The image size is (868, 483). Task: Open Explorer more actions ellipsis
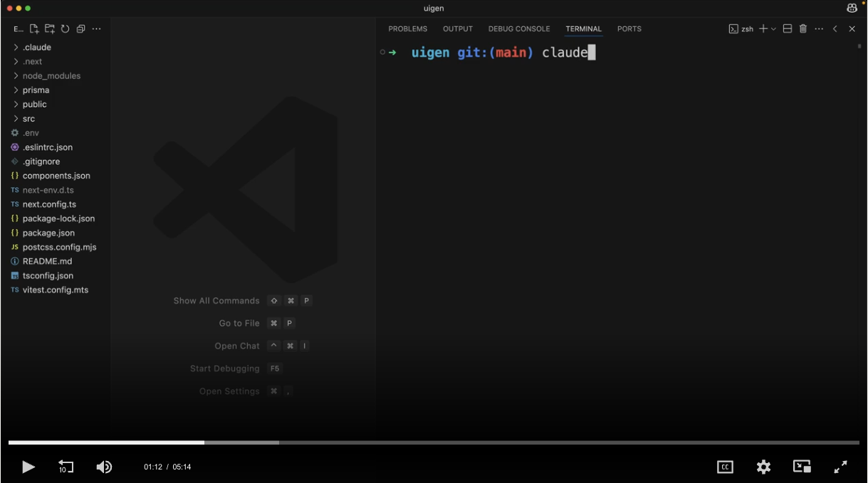(x=97, y=29)
